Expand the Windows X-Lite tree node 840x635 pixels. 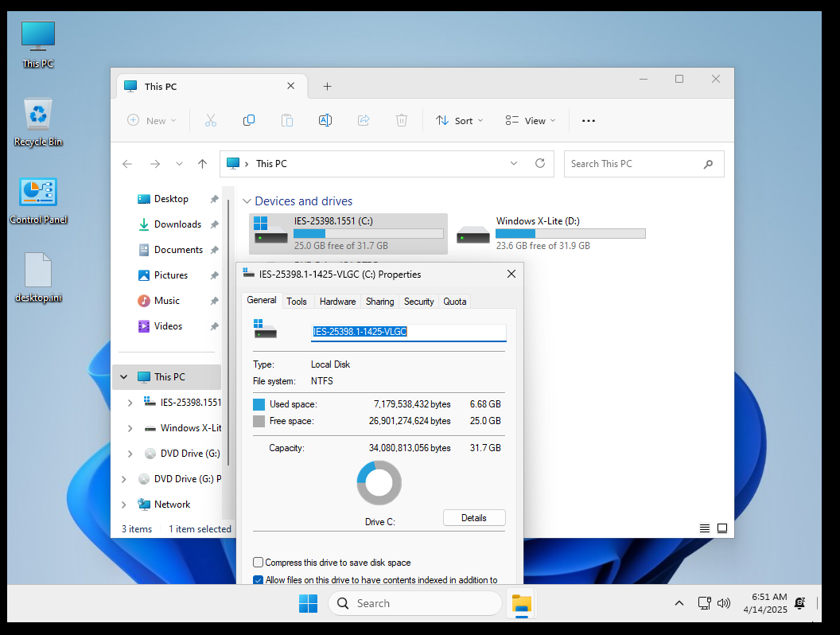click(x=130, y=428)
